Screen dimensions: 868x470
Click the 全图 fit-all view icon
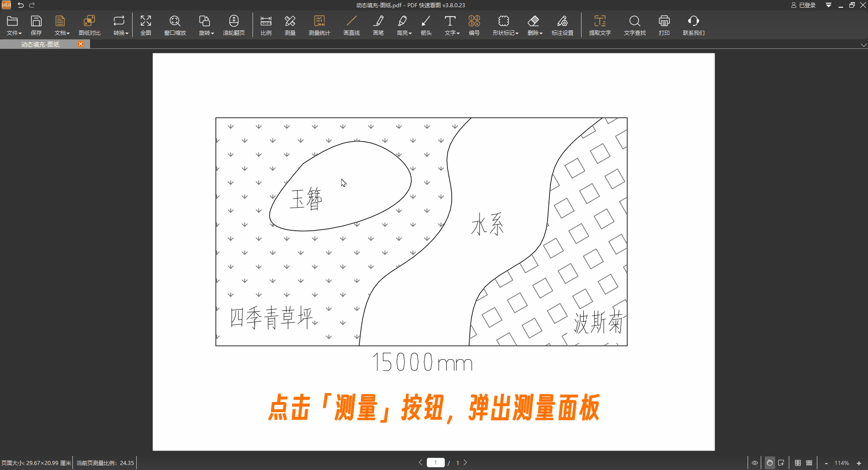(146, 25)
